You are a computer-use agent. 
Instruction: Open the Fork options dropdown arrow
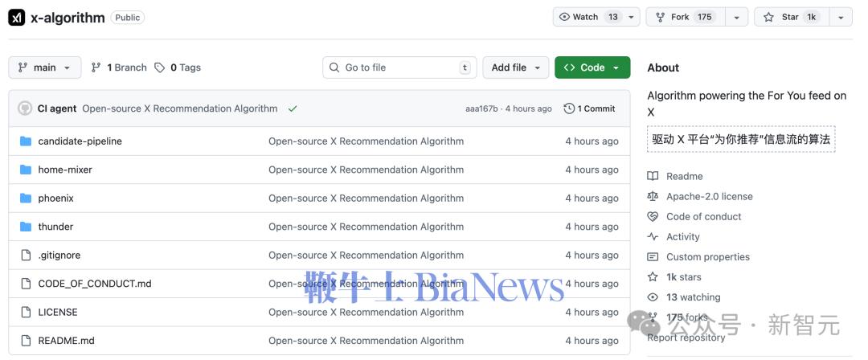[x=736, y=17]
